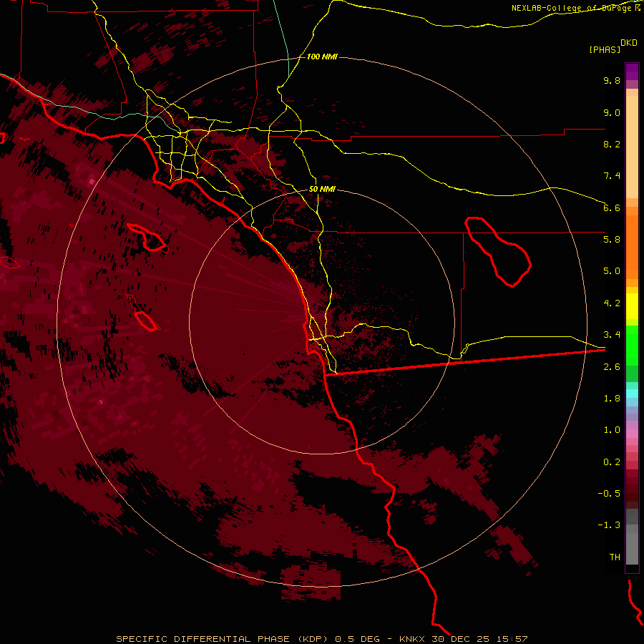Screen dimensions: 644x644
Task: Click the -1.3 legend value
Action: [x=609, y=525]
